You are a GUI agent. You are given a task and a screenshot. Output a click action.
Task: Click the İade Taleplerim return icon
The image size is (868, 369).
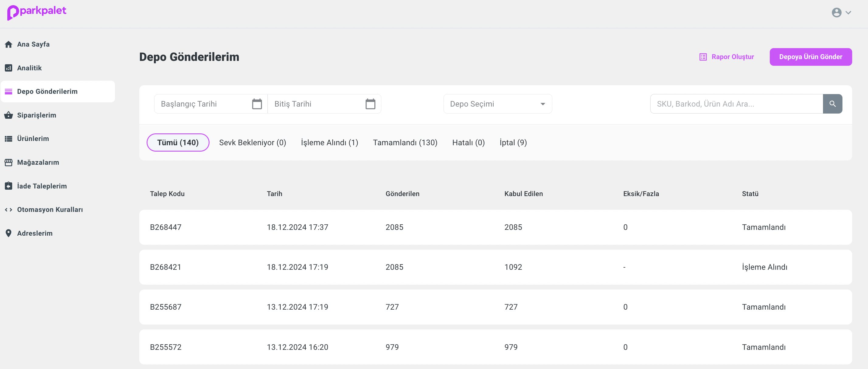click(x=9, y=186)
